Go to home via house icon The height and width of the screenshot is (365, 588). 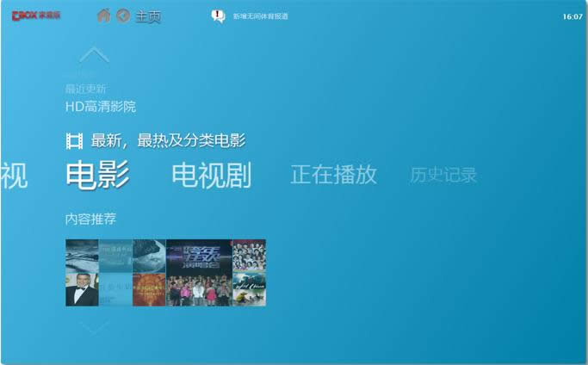pyautogui.click(x=104, y=15)
